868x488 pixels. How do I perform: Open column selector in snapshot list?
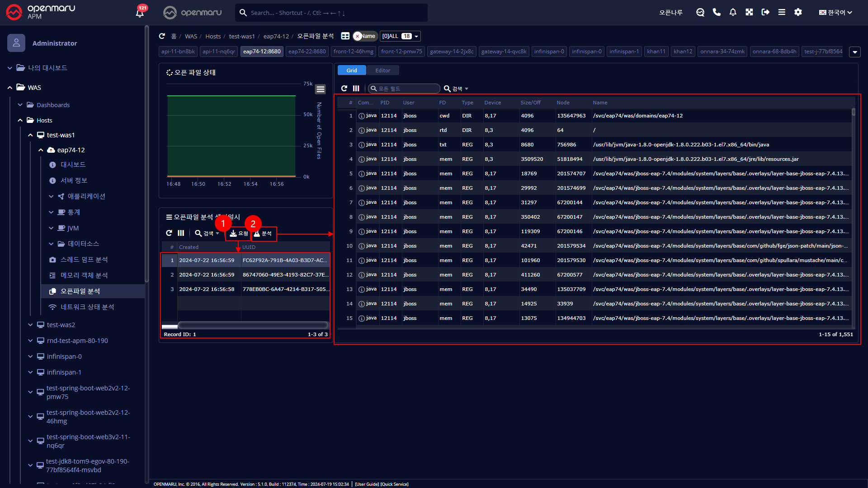coord(181,233)
